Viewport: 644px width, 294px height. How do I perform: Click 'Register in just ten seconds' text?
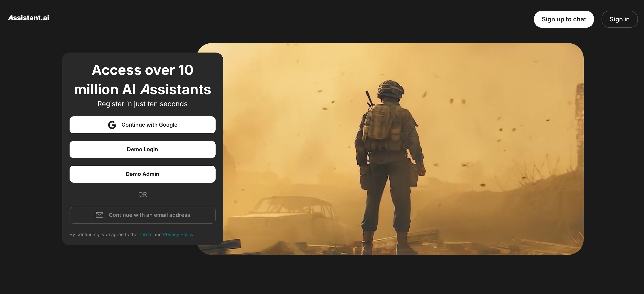pyautogui.click(x=143, y=104)
